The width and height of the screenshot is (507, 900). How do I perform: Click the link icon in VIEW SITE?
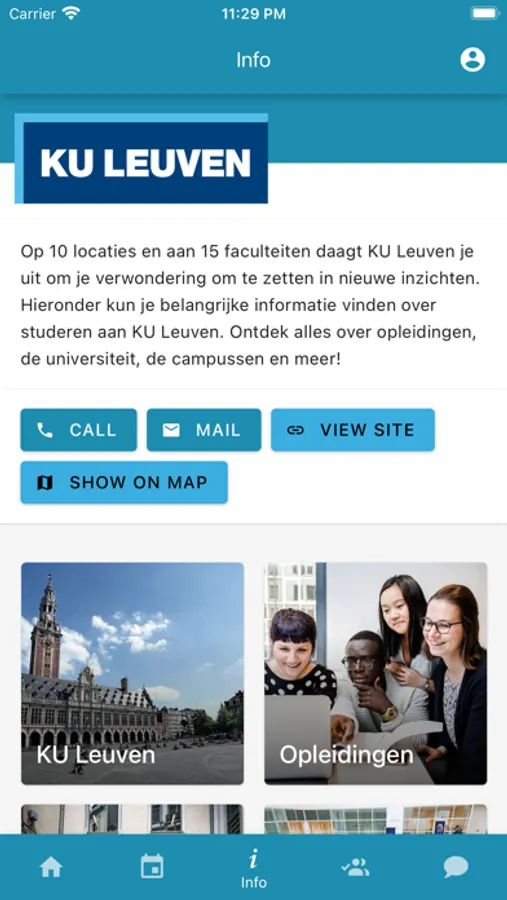[295, 430]
